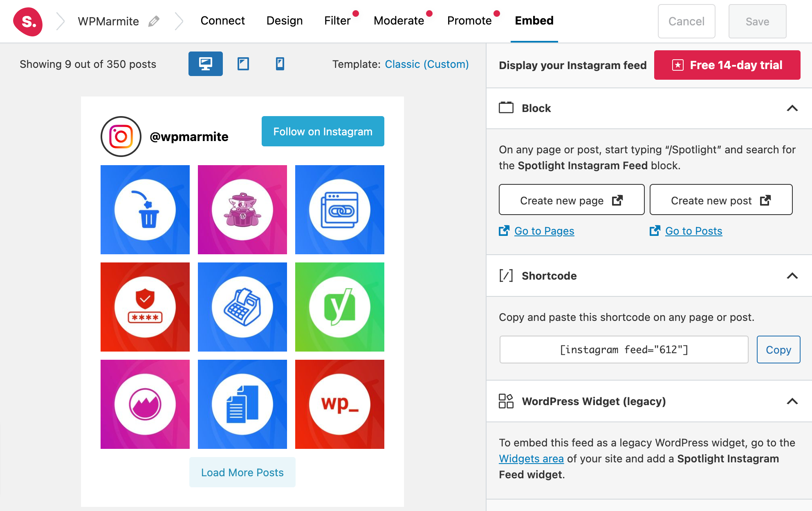Open the green Yoast post thumbnail
Viewport: 812px width, 511px height.
coord(340,307)
